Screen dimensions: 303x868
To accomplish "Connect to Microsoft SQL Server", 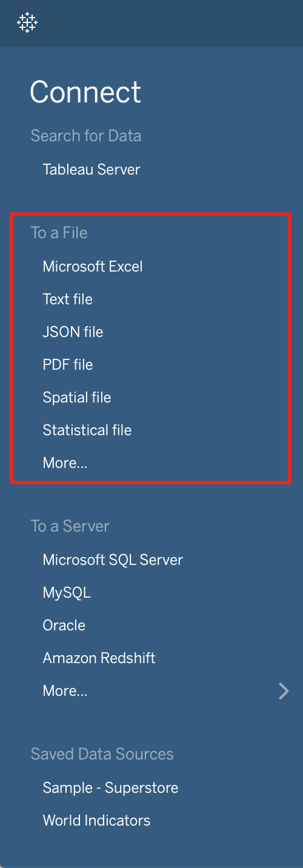I will [113, 560].
